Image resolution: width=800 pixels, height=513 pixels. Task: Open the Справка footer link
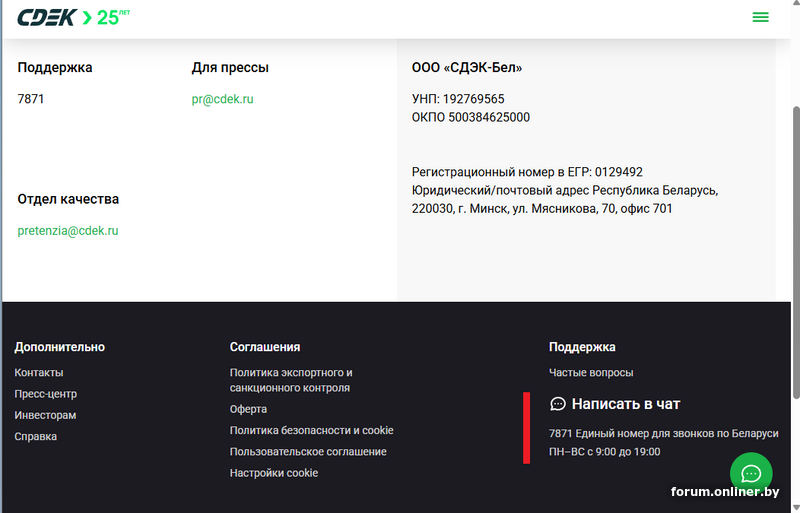(x=35, y=436)
